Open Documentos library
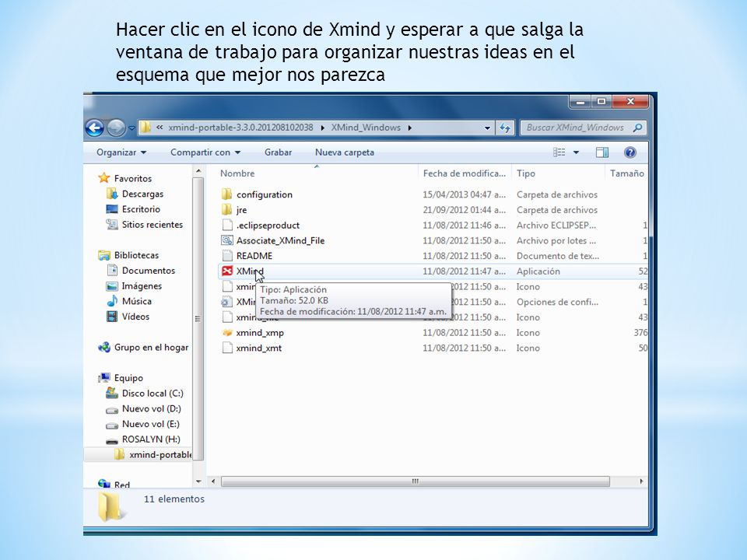The image size is (747, 560). [x=149, y=271]
